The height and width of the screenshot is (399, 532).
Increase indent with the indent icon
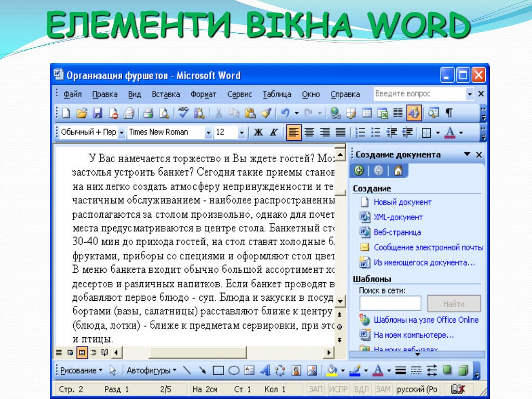point(407,132)
